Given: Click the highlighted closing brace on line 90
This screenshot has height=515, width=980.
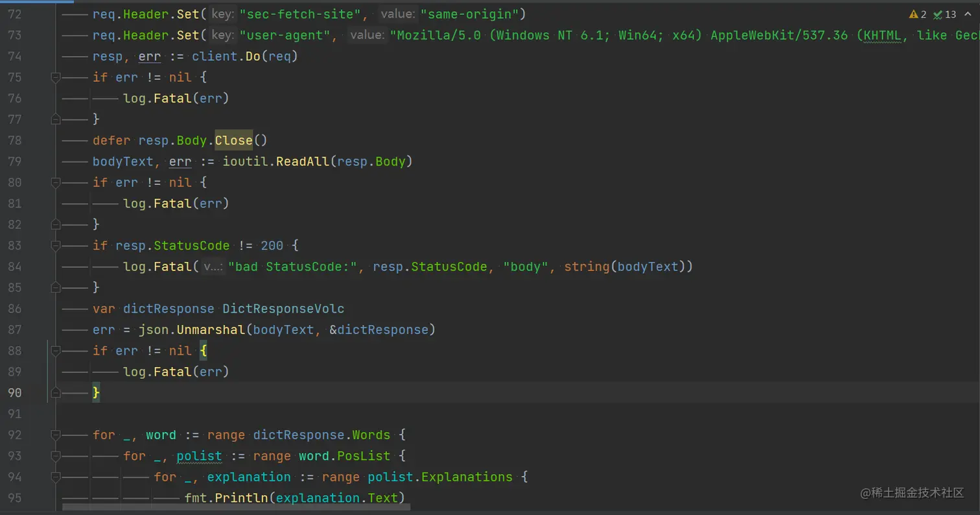Looking at the screenshot, I should 96,392.
